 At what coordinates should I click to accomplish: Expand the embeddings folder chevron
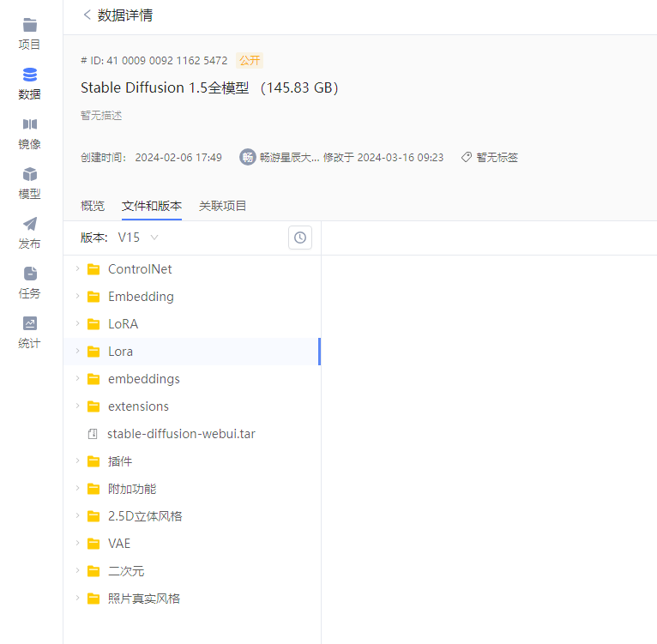77,378
